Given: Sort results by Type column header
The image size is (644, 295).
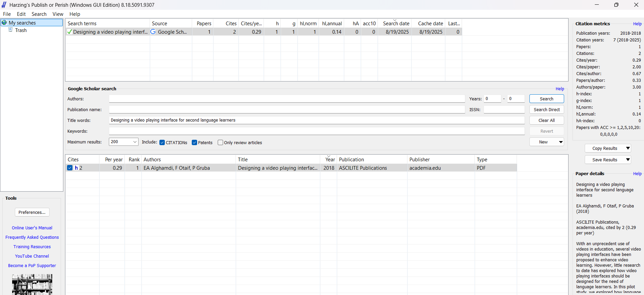Looking at the screenshot, I should click(x=496, y=160).
